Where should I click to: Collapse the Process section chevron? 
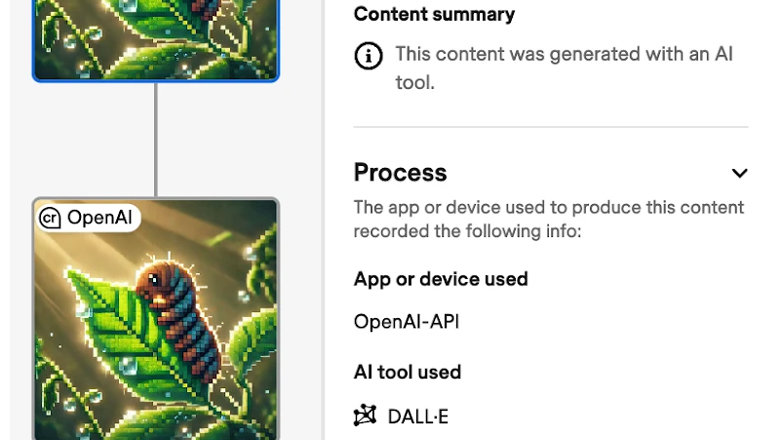pos(739,173)
